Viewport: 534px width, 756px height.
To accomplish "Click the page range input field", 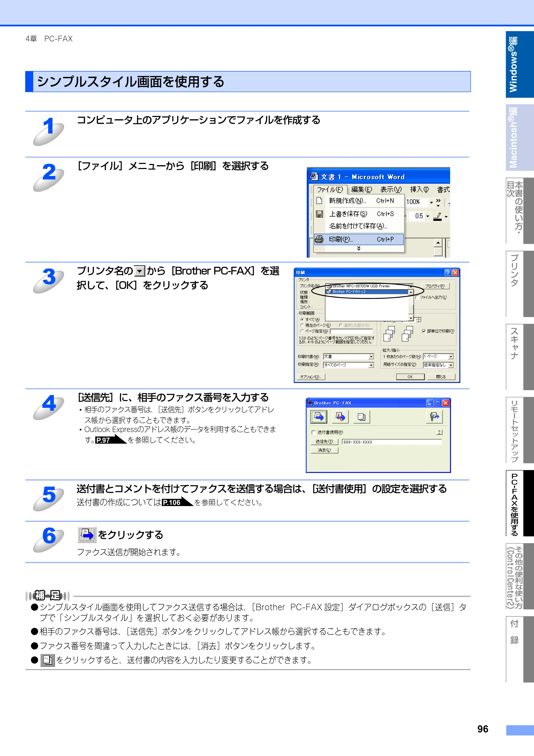I will (x=351, y=331).
